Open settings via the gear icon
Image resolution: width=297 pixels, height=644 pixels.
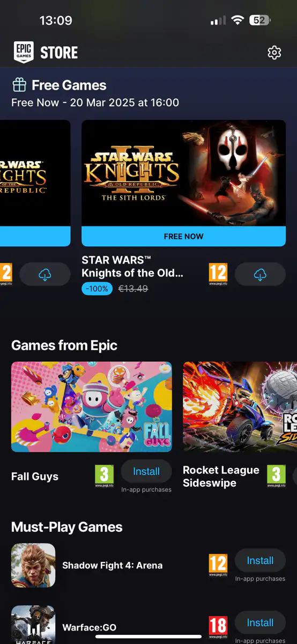pos(274,53)
